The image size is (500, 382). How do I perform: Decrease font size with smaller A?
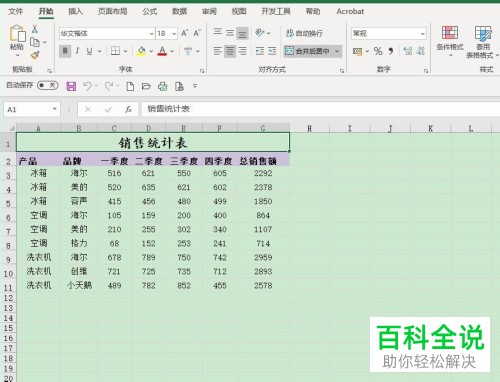point(197,33)
